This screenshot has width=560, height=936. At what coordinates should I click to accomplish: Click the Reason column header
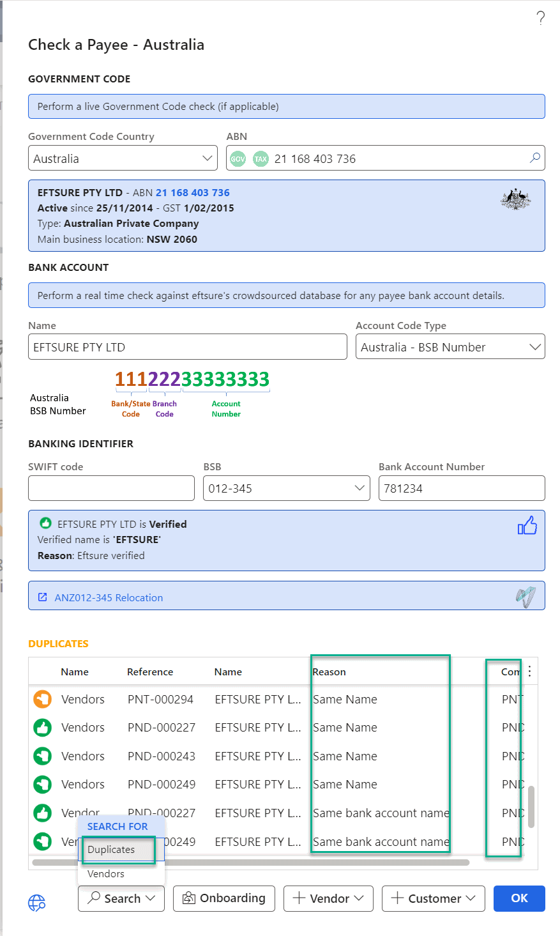[329, 671]
